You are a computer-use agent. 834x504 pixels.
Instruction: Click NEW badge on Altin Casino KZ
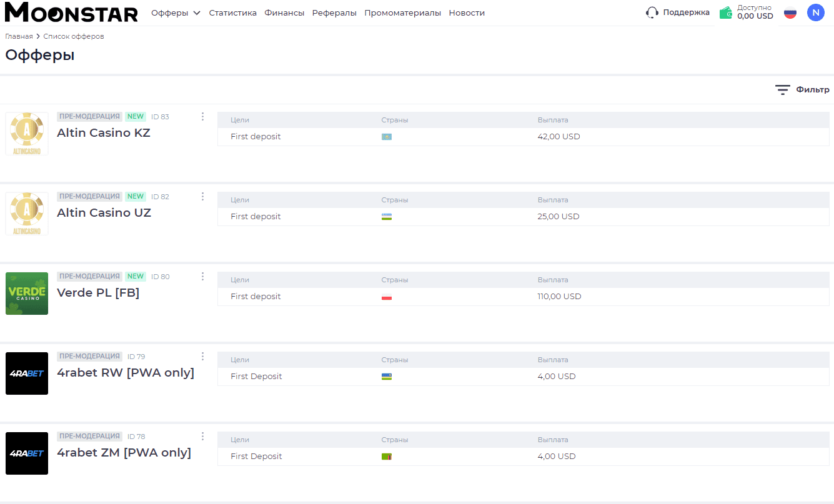click(136, 117)
